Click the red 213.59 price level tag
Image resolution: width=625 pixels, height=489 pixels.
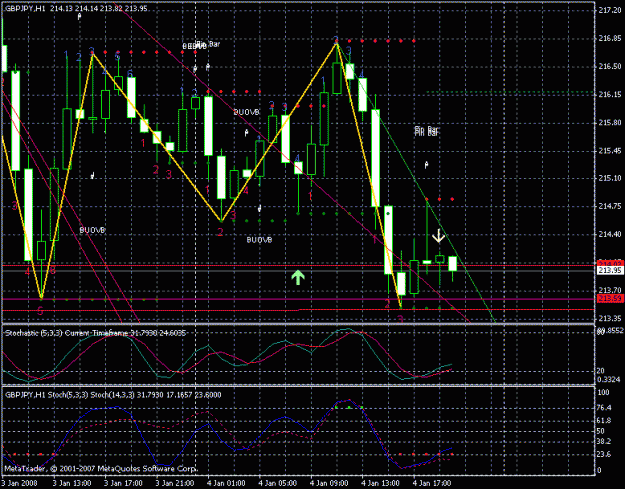[x=610, y=299]
